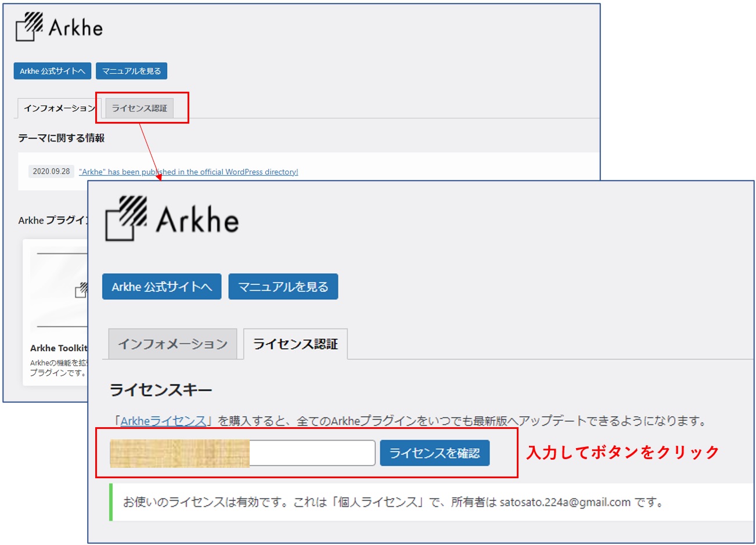
Task: Select the インフォメーション tab on the back window
Action: [57, 107]
